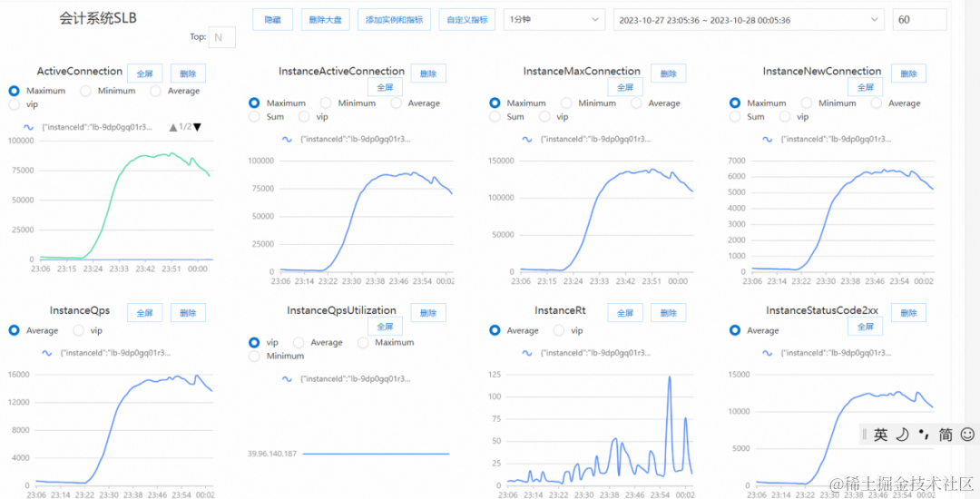
Task: Click the 会计系统SLB dashboard title
Action: point(99,18)
